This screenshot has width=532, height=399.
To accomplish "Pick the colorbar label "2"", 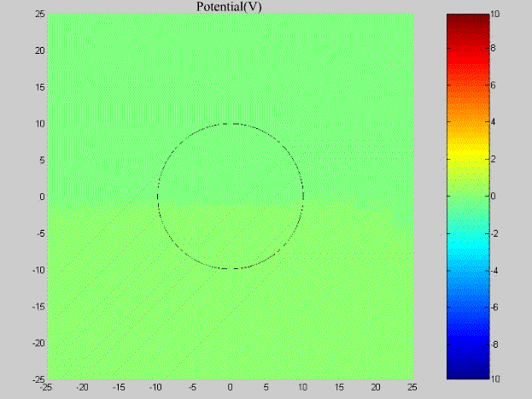I will point(493,159).
